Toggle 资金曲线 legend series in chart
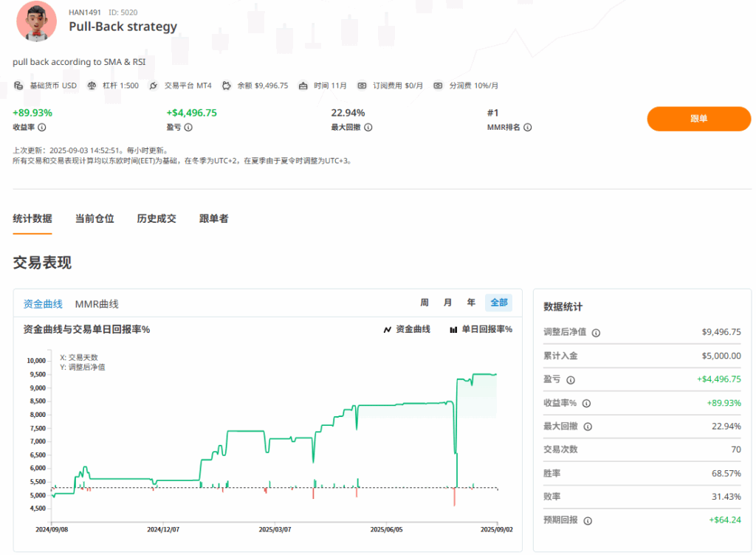This screenshot has width=756, height=555. point(407,329)
